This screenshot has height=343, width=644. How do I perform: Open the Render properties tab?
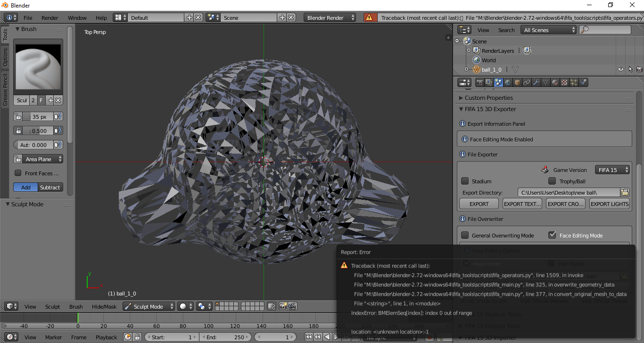pyautogui.click(x=480, y=82)
